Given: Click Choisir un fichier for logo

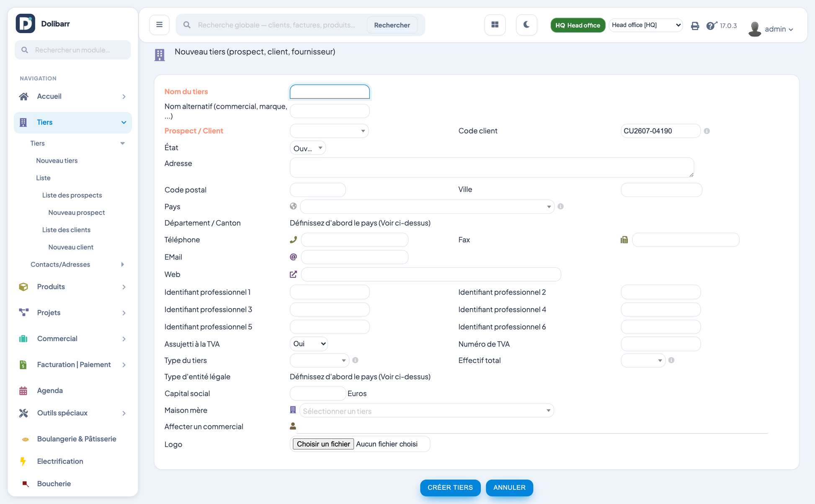Looking at the screenshot, I should click(x=323, y=444).
